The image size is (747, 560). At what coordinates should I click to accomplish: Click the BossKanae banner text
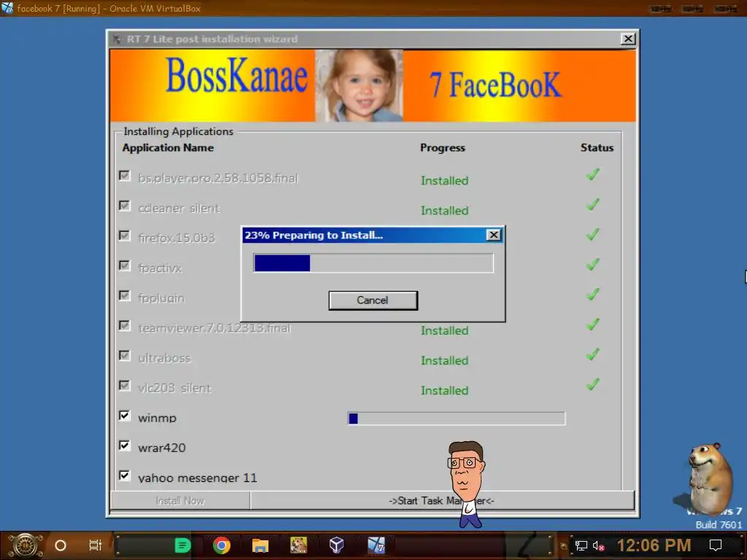click(x=237, y=75)
